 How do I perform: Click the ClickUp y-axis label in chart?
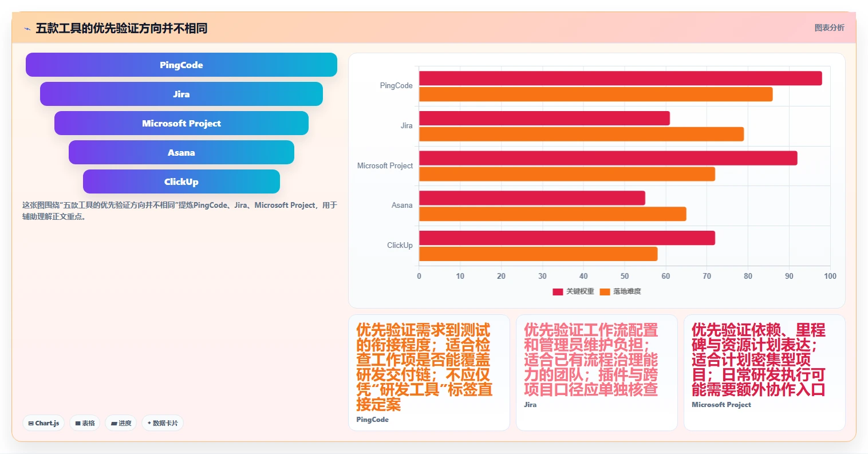pyautogui.click(x=400, y=246)
